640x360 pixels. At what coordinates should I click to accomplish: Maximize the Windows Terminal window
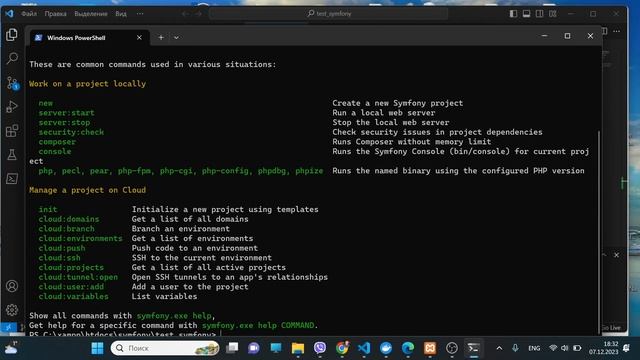pos(567,36)
